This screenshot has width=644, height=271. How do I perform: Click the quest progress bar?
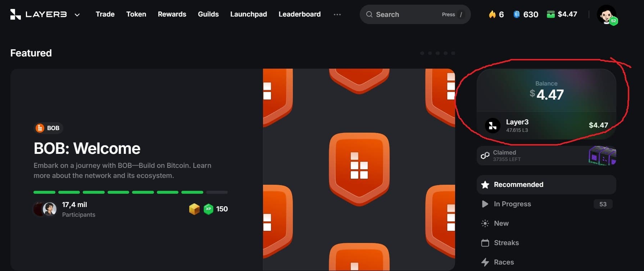click(130, 192)
